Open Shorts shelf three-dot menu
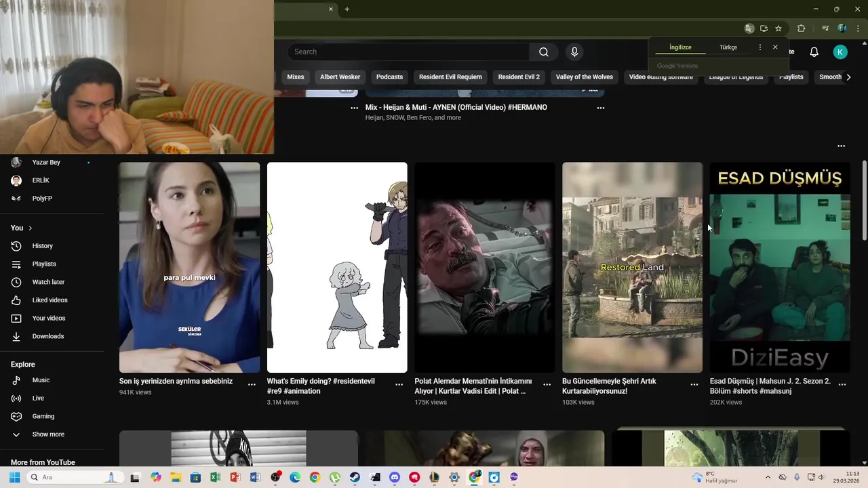The height and width of the screenshot is (488, 868). [x=842, y=146]
